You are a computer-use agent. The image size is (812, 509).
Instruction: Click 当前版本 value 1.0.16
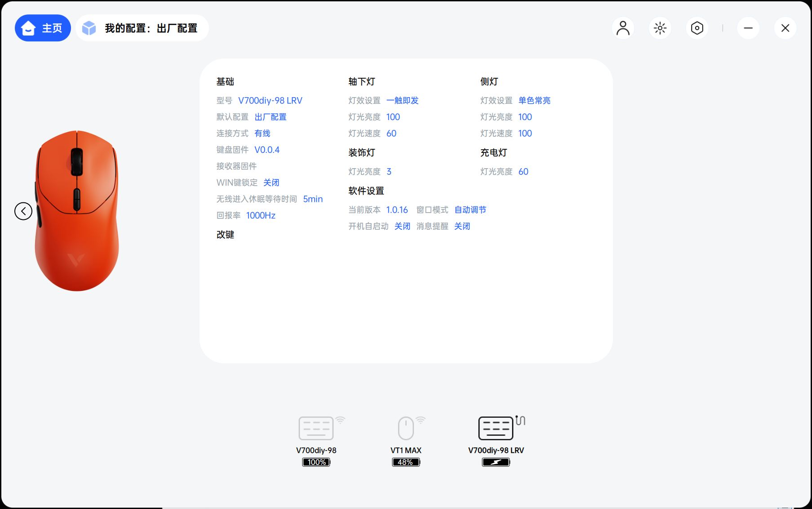click(x=397, y=210)
